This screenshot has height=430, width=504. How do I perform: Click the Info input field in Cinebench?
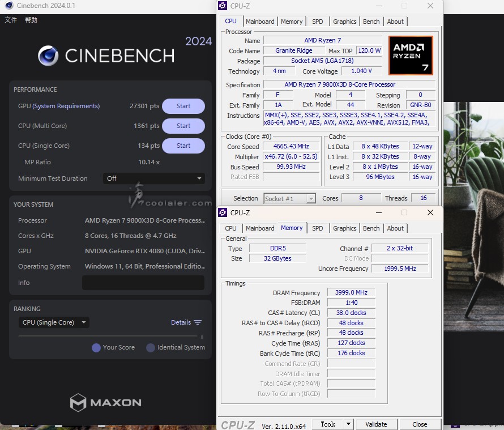coord(143,283)
